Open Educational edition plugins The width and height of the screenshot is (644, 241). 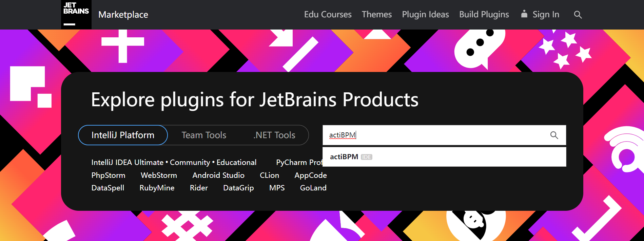236,162
